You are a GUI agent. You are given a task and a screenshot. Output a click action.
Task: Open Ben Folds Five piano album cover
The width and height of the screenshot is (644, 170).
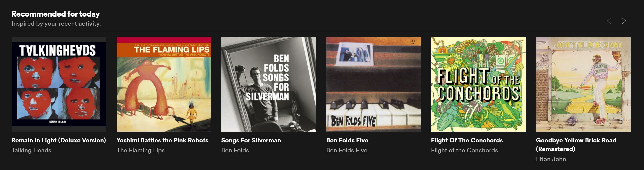[x=374, y=84]
